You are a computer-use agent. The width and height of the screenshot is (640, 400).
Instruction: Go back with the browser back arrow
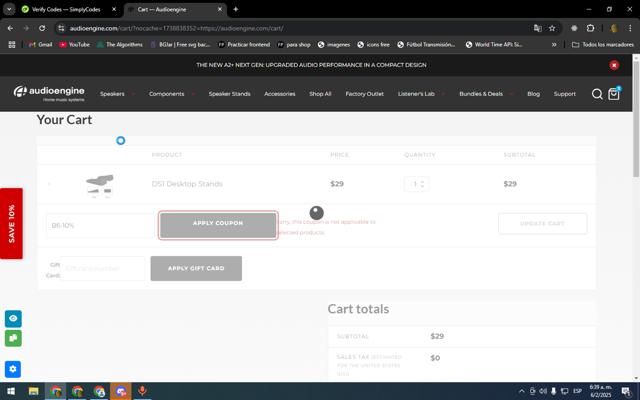point(10,28)
